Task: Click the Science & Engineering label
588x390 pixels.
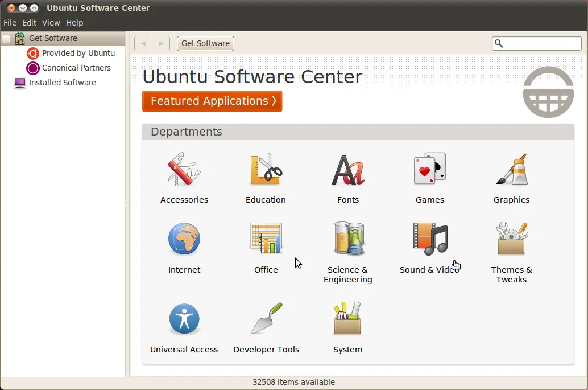Action: [x=348, y=275]
